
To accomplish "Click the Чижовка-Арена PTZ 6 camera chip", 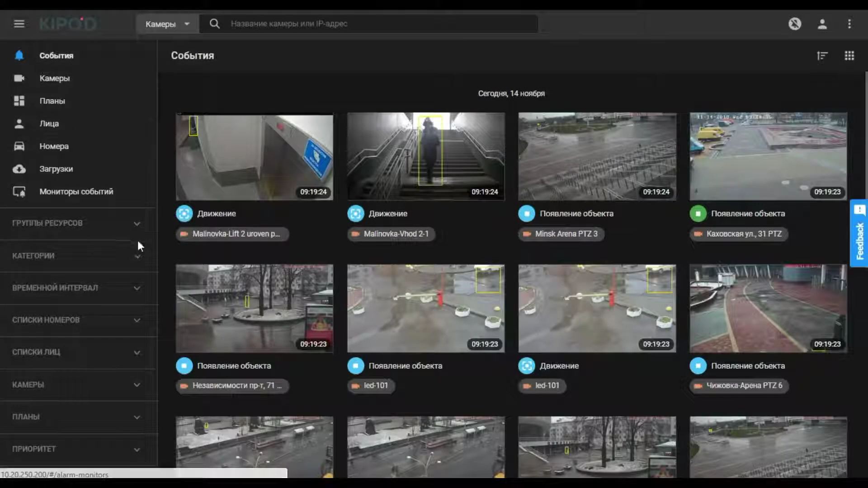I will [x=740, y=386].
